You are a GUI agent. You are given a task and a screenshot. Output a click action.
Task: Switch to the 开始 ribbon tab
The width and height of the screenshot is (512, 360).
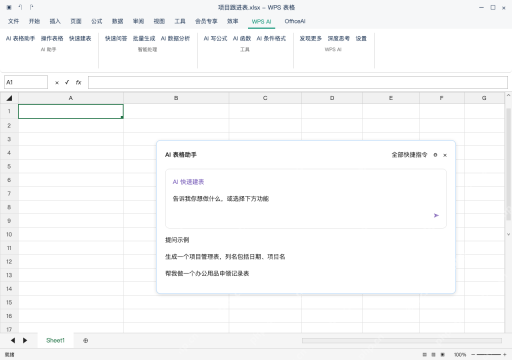coord(34,21)
